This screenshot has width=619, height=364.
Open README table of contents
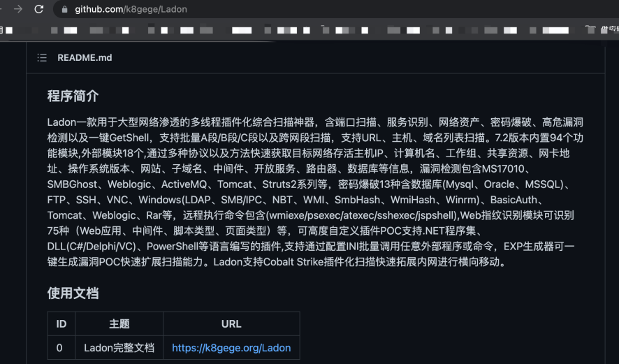[42, 58]
